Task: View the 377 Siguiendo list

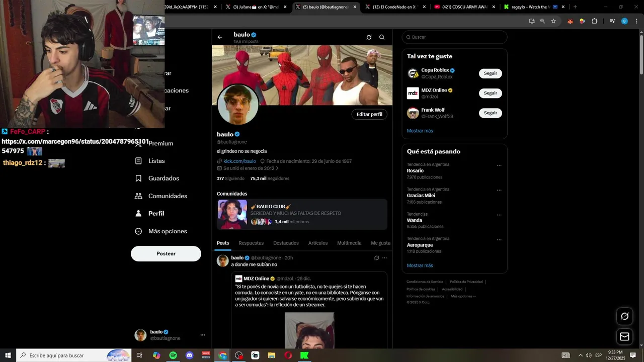Action: (x=230, y=178)
